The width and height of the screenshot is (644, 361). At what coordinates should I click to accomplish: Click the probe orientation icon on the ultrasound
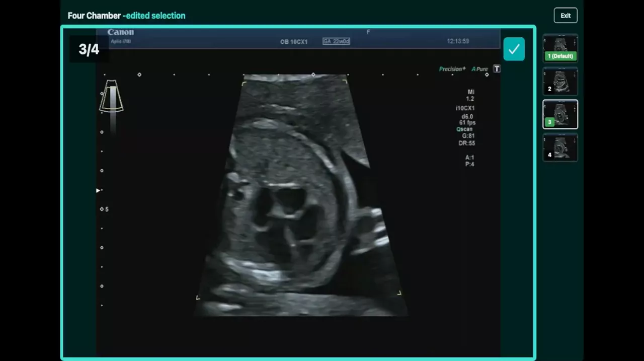click(111, 96)
